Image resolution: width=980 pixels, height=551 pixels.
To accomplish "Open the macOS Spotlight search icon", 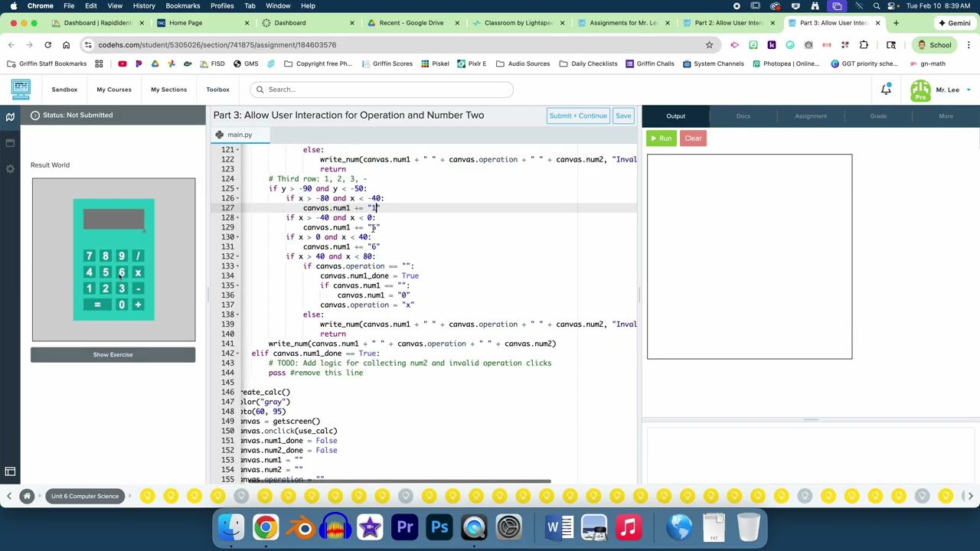I will point(877,6).
